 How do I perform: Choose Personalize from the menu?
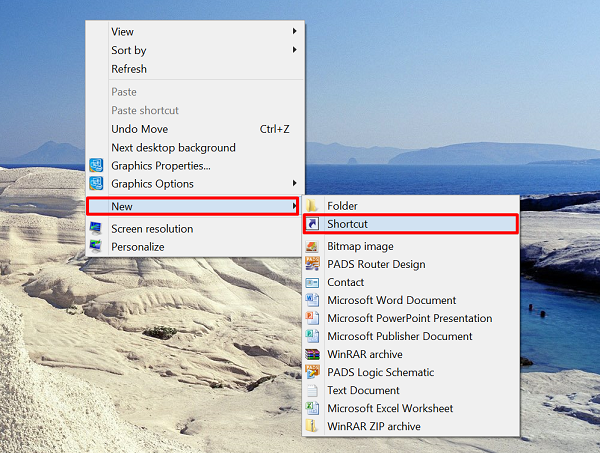tap(195, 247)
